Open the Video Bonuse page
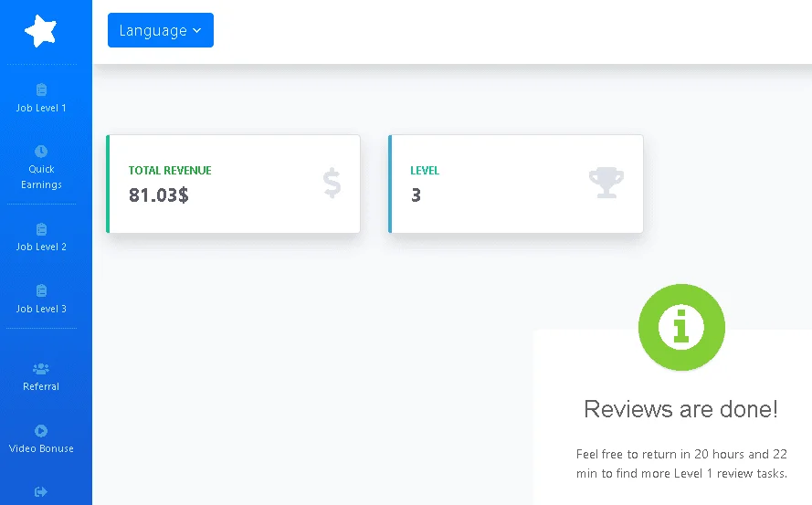 pos(41,448)
